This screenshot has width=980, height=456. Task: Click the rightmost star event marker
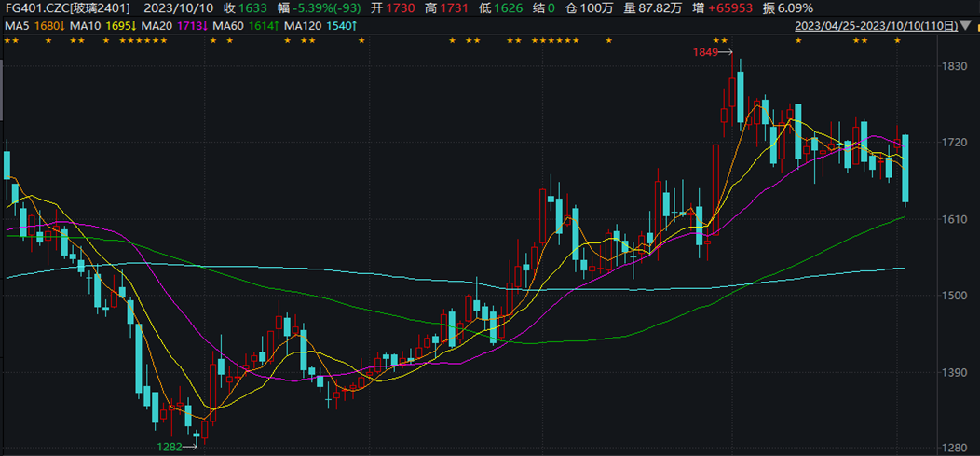click(897, 41)
